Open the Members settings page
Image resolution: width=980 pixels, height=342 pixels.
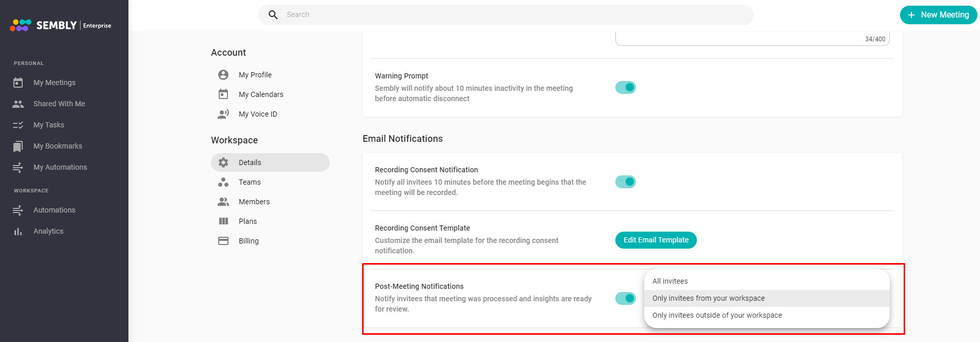[x=254, y=202]
